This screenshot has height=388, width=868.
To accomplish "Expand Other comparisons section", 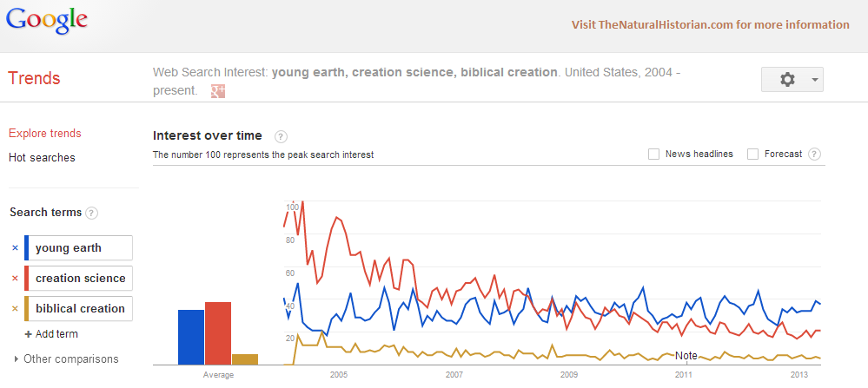I will tap(17, 358).
